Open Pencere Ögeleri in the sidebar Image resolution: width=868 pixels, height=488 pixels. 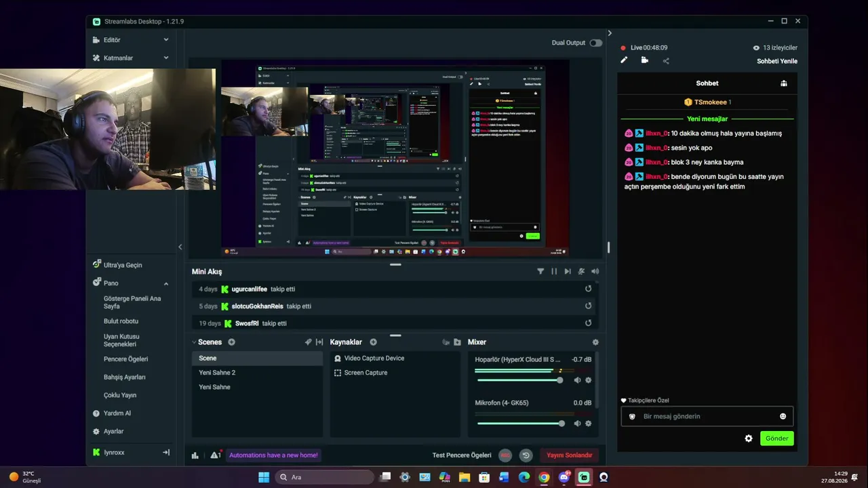[x=125, y=359]
